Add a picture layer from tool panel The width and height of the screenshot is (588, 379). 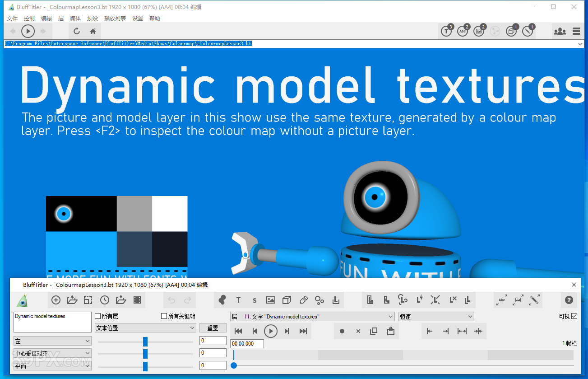pyautogui.click(x=271, y=300)
